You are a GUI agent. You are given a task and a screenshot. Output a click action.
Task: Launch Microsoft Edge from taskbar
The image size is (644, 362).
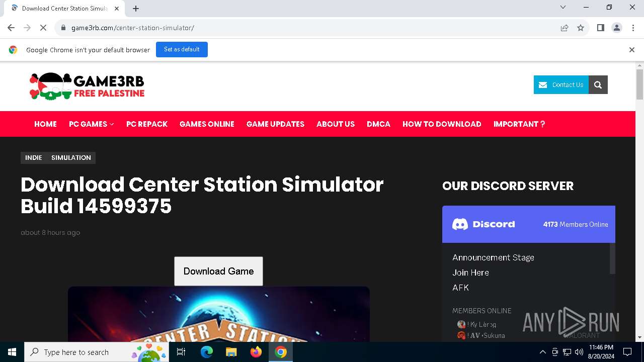point(207,352)
